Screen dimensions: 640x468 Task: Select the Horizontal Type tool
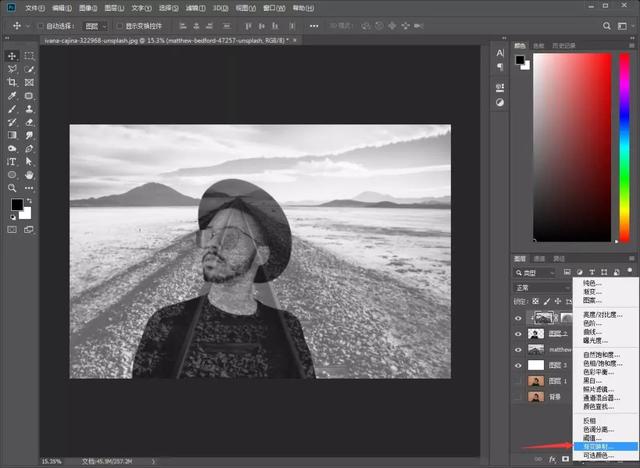pyautogui.click(x=12, y=162)
